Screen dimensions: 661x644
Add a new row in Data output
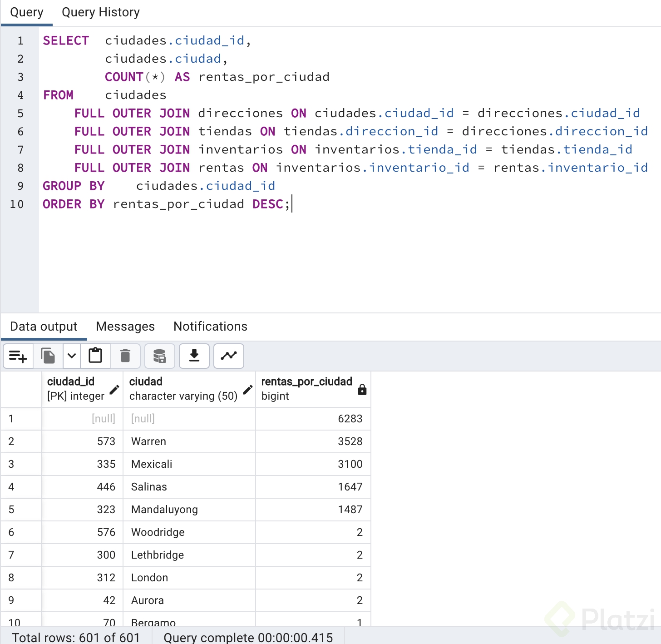tap(18, 356)
